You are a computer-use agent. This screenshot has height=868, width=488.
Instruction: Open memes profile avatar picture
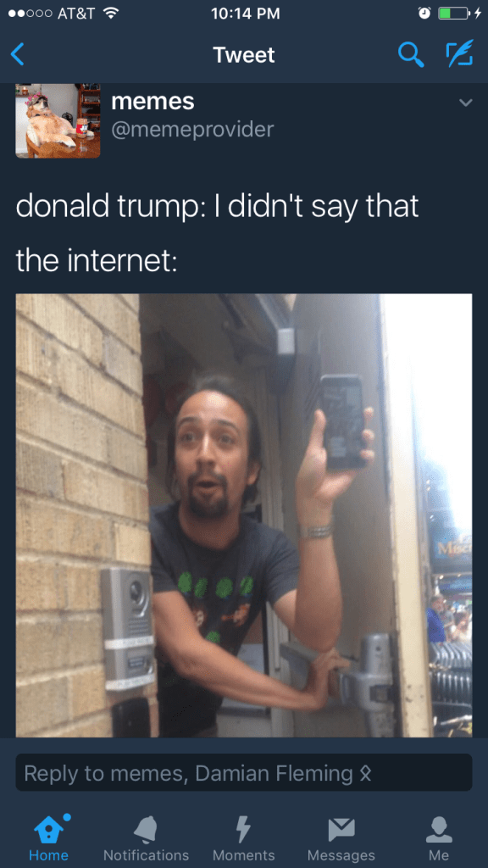[58, 120]
